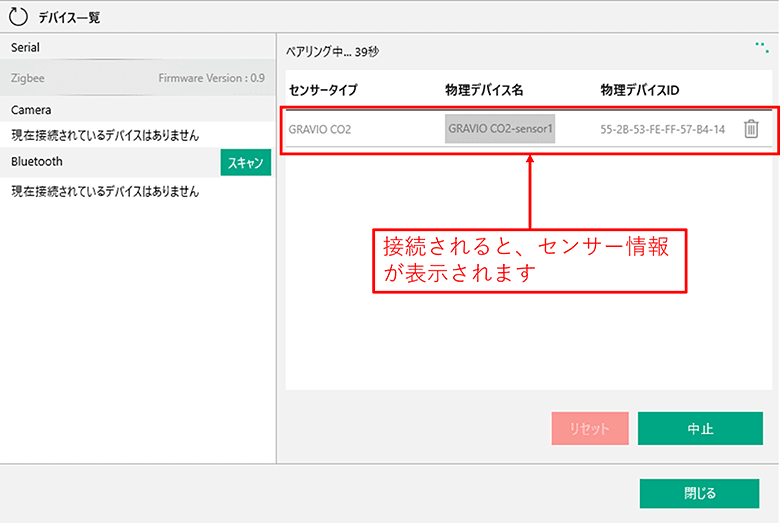Click the Firmware Version : 0.9 label
This screenshot has height=523, width=780.
click(x=211, y=78)
